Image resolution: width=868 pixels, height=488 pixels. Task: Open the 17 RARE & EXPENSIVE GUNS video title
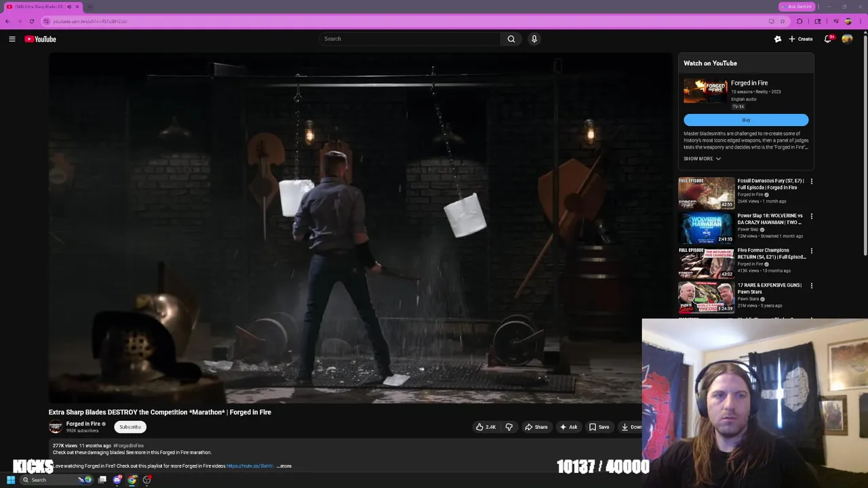pos(770,288)
